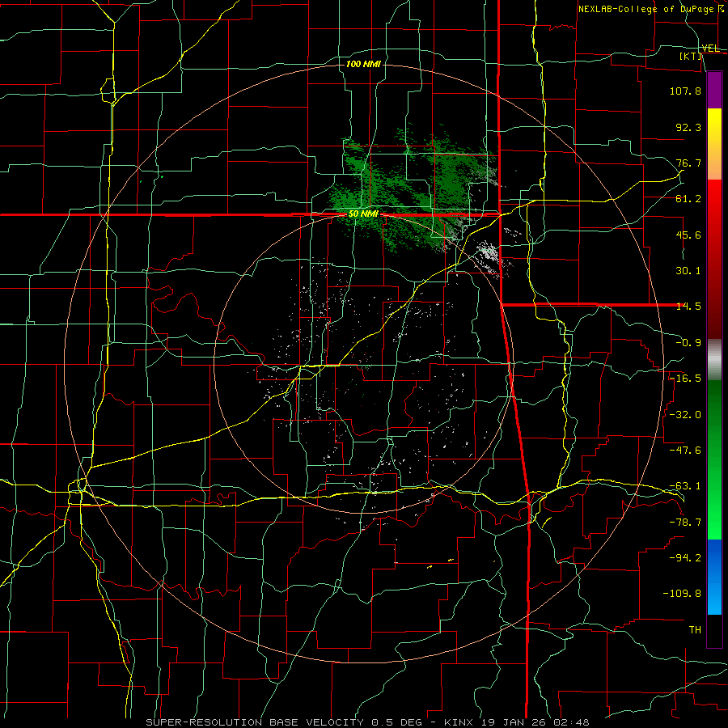Click the '100 NMI' range ring label
This screenshot has height=728, width=728.
(x=363, y=64)
